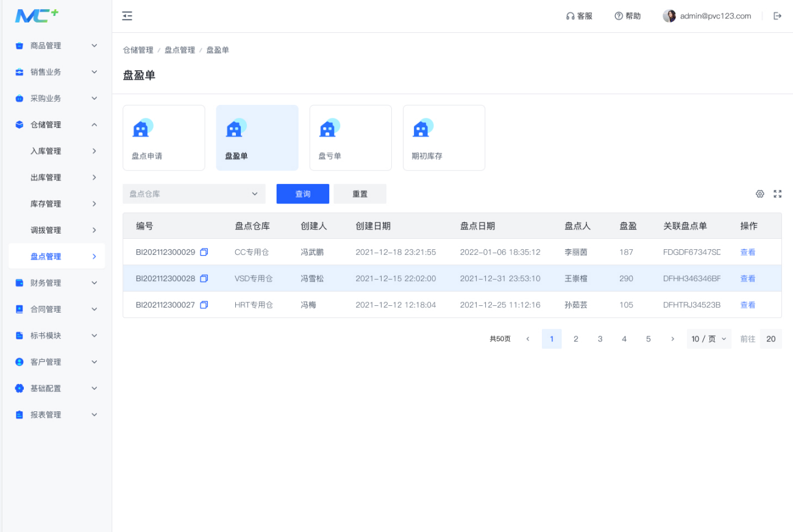Click the 基础配置 gear icon

pyautogui.click(x=20, y=388)
